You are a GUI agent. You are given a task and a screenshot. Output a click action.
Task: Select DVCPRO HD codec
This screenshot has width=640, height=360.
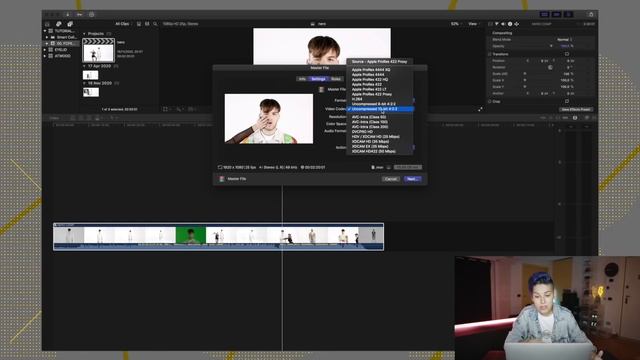(362, 132)
